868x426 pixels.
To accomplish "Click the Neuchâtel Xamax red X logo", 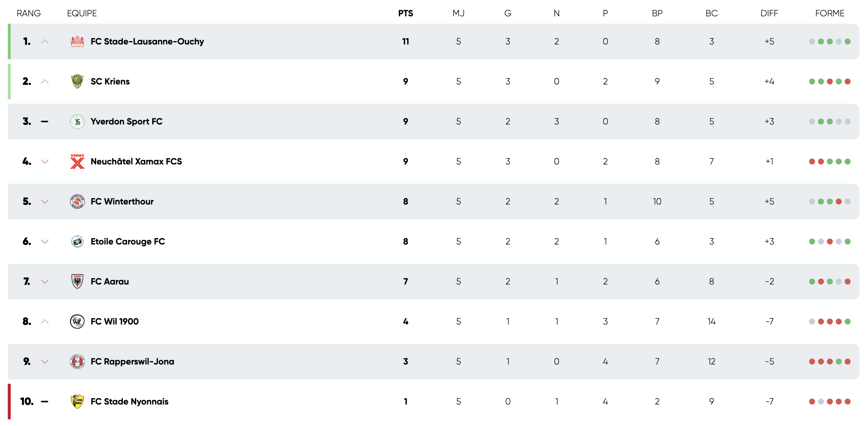I will 77,162.
